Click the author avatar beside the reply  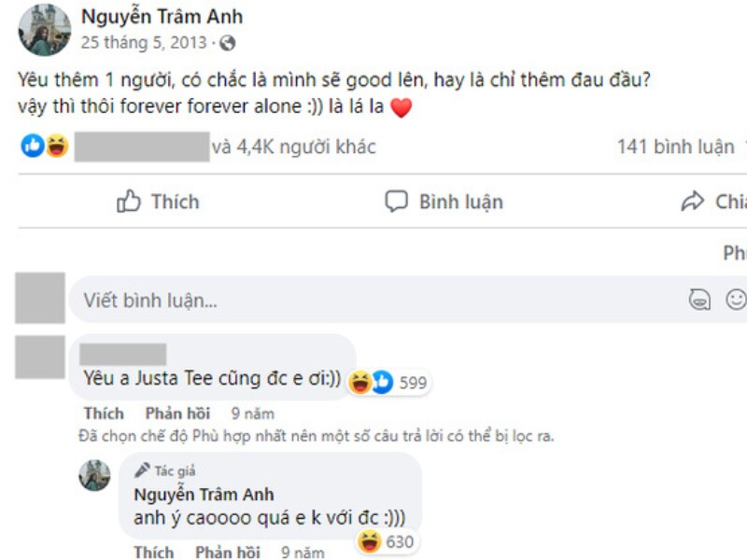tap(94, 475)
